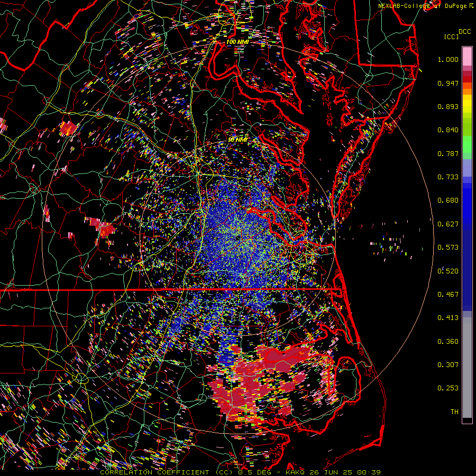476x476 pixels.
Task: Click the 1.000 value on the scale
Action: [448, 59]
